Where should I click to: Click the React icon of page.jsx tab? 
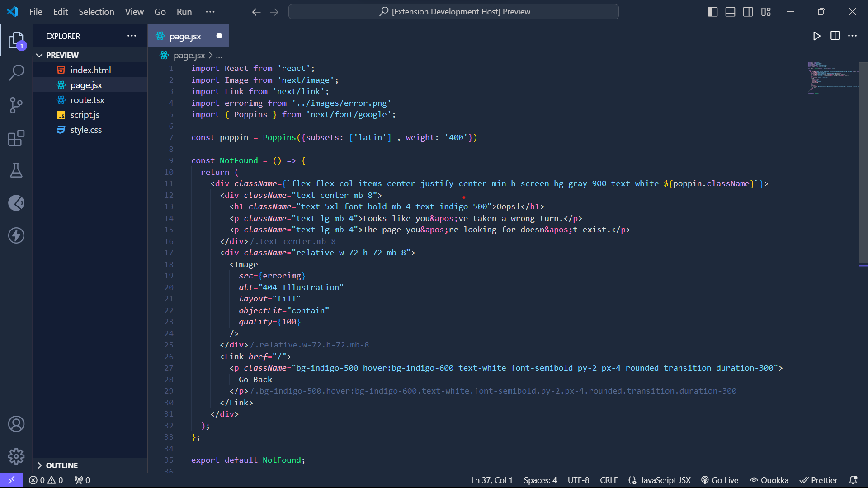tap(160, 36)
